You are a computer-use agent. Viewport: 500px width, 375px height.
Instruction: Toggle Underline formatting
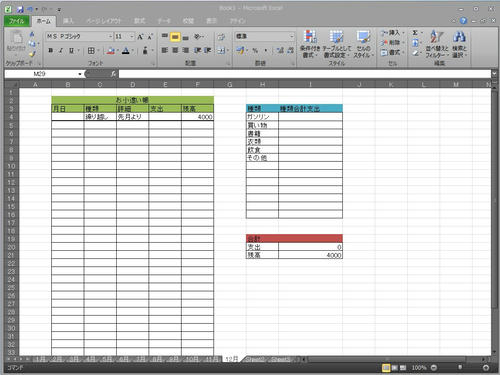[x=71, y=51]
